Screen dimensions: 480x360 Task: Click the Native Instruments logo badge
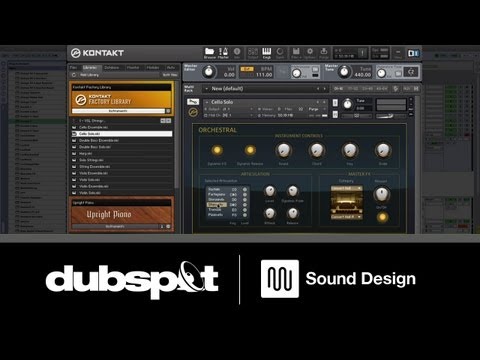point(413,53)
